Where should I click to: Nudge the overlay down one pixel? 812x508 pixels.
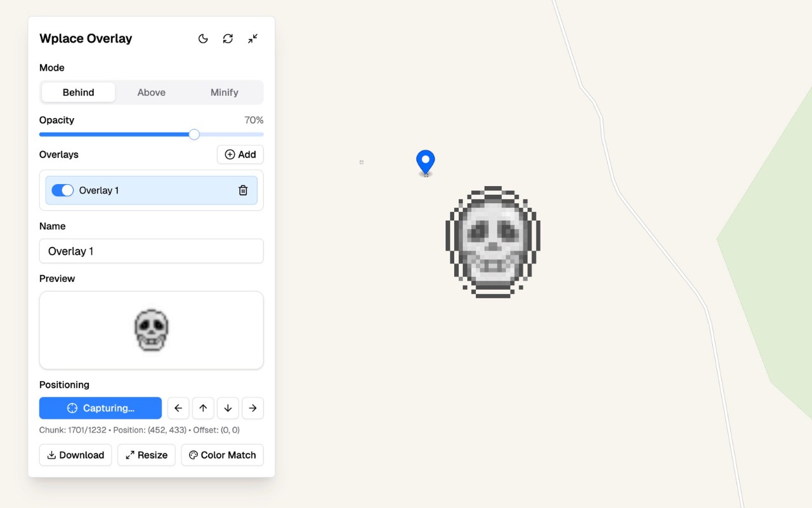tap(228, 408)
